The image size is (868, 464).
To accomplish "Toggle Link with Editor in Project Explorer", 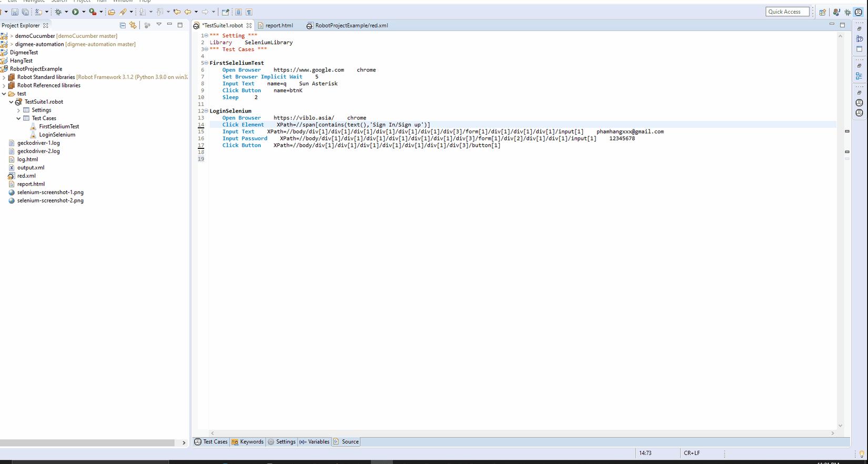I will point(133,25).
